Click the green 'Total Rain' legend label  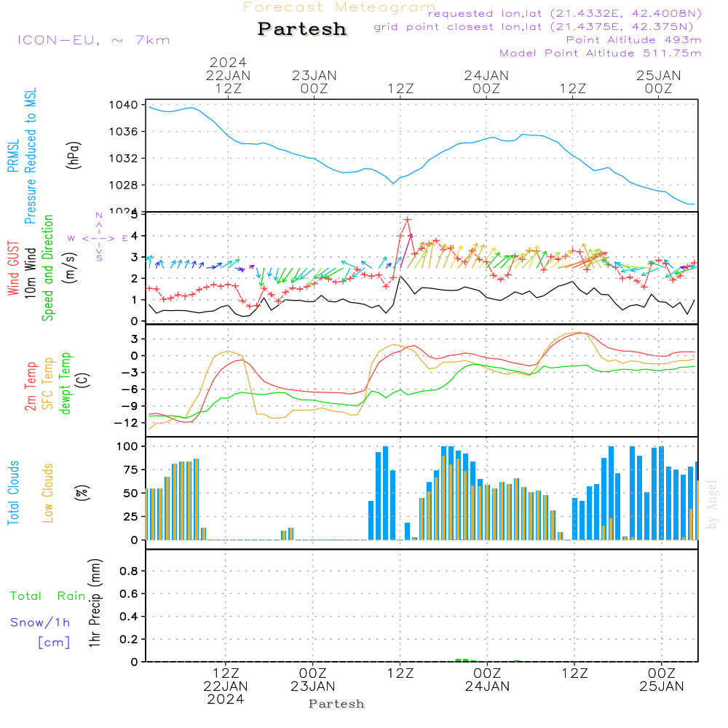pos(48,596)
